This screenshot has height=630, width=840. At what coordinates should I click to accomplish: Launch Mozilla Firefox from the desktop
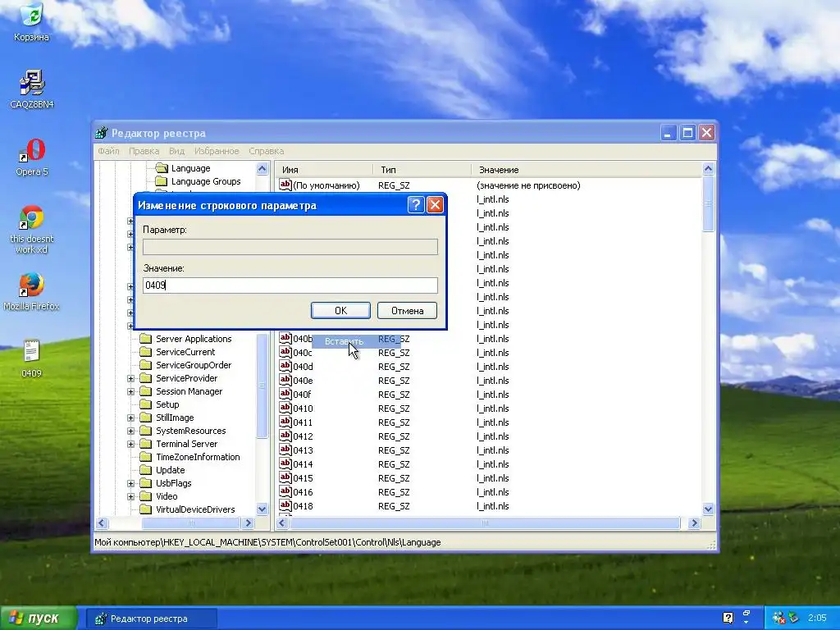tap(32, 291)
